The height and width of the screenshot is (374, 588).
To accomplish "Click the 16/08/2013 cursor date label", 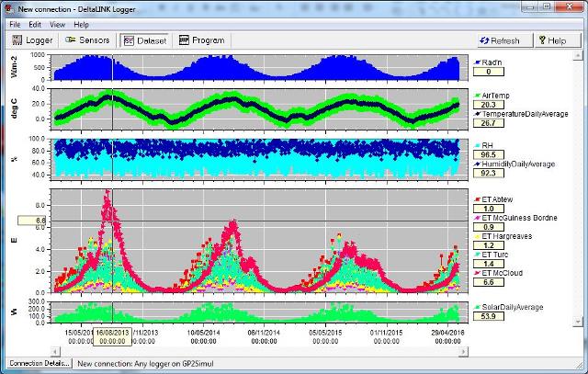I will coord(112,336).
